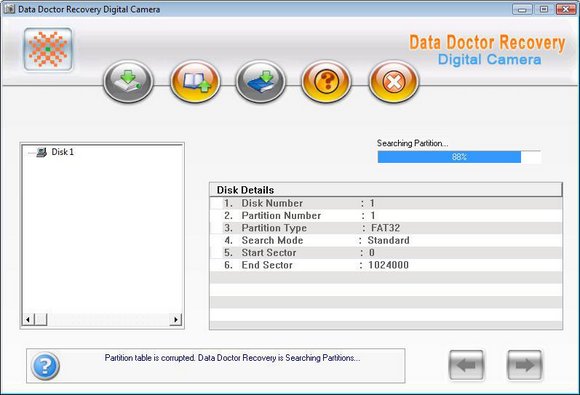Click the Disk Details header

[x=386, y=190]
